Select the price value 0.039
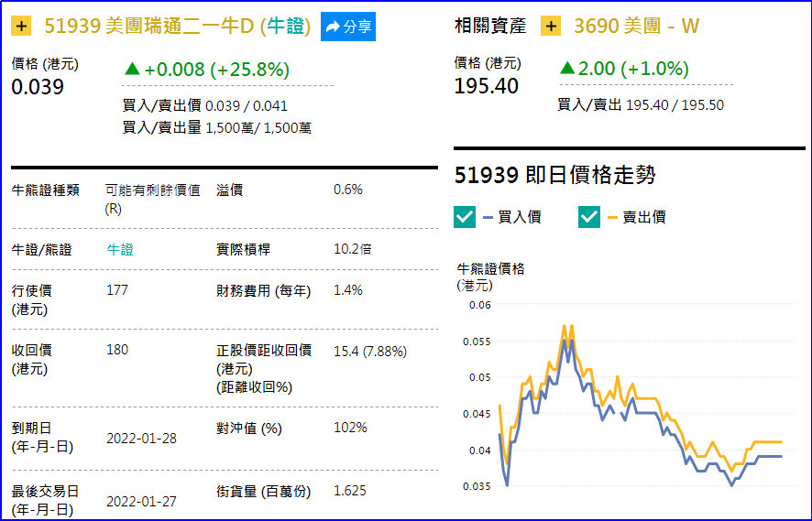The image size is (812, 521). [x=38, y=87]
